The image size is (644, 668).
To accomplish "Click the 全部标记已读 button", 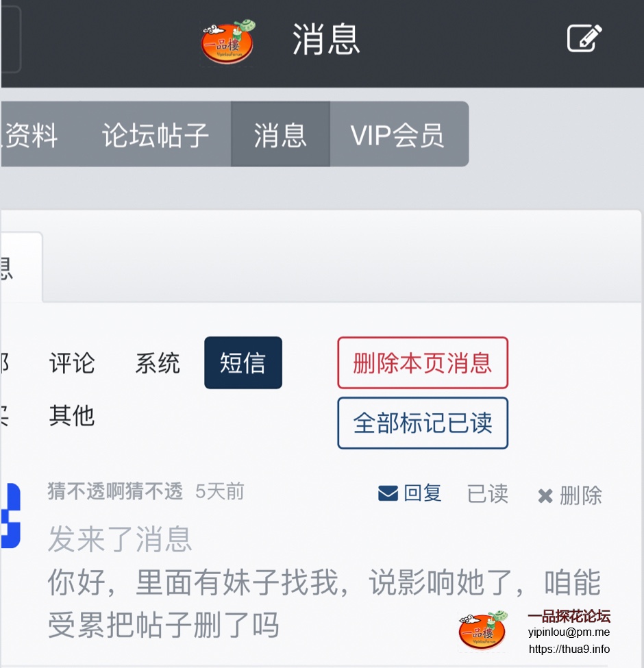I will [x=423, y=423].
